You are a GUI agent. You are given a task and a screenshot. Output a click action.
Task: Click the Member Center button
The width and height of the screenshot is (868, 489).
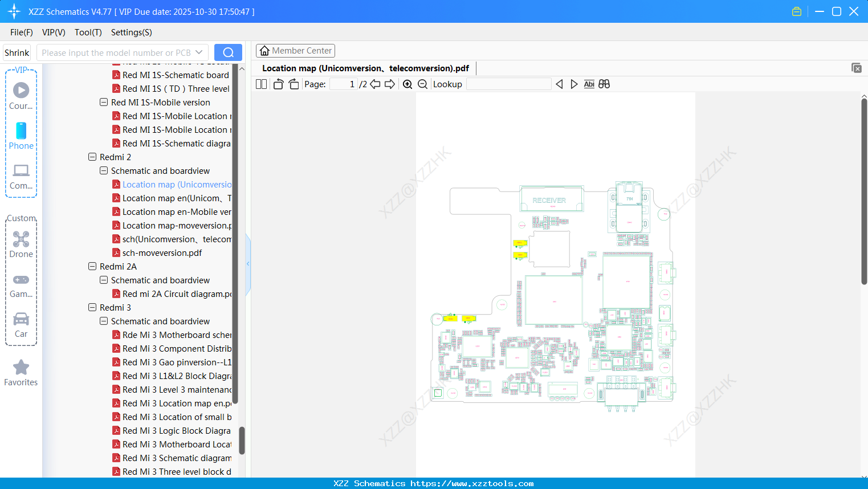(x=295, y=50)
